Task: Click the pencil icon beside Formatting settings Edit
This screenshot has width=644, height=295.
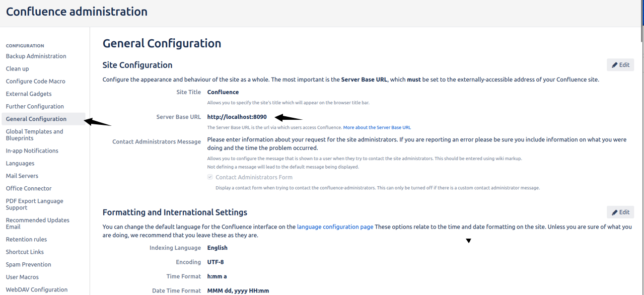Action: (x=615, y=212)
